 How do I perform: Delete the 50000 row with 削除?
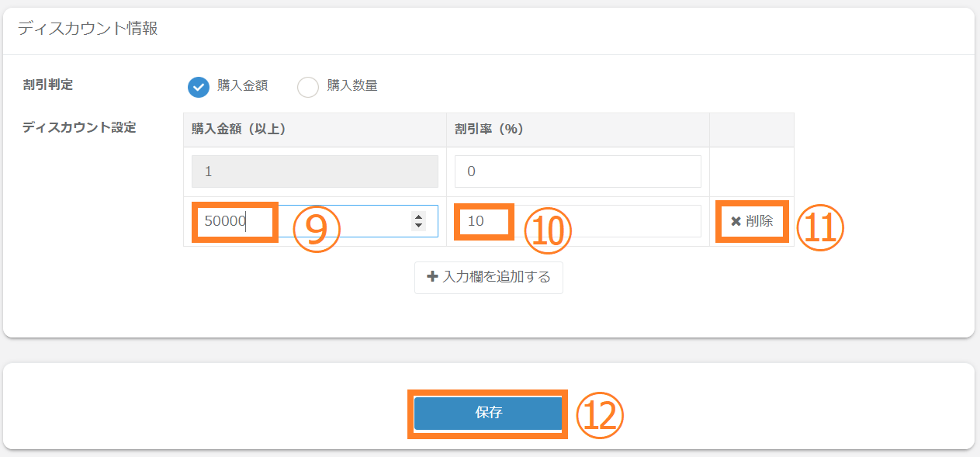pyautogui.click(x=752, y=221)
